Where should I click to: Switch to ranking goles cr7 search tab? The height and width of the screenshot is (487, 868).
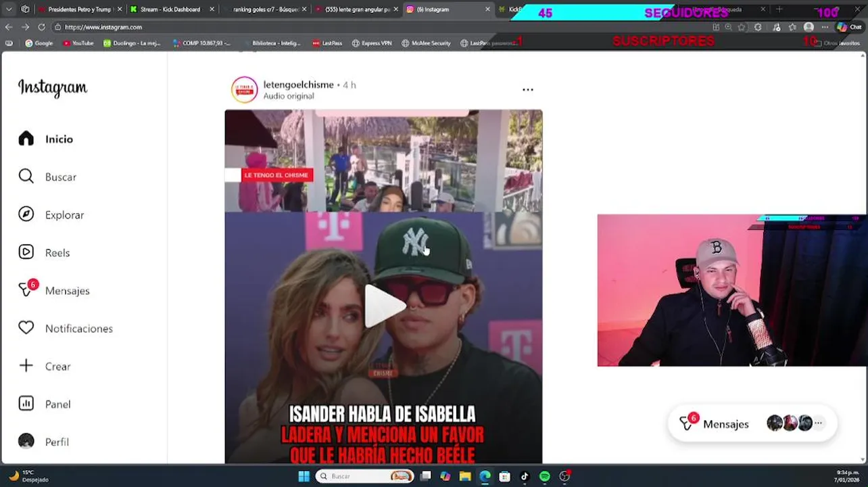click(x=262, y=9)
